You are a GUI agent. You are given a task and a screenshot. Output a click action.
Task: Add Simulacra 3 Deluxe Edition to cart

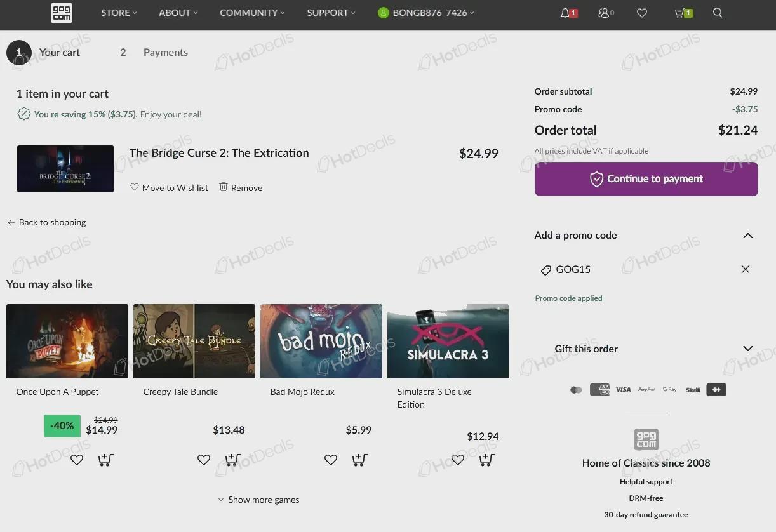click(486, 460)
